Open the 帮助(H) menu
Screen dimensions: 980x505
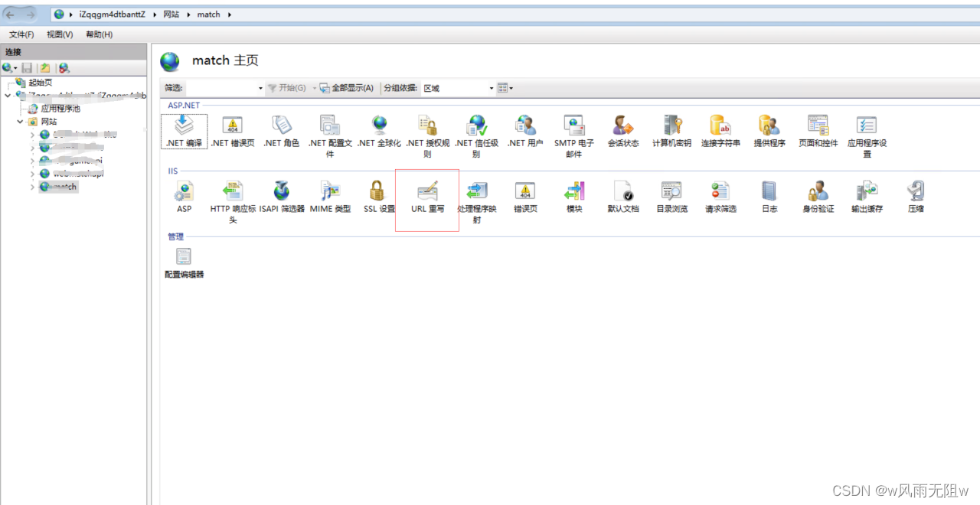coord(99,34)
